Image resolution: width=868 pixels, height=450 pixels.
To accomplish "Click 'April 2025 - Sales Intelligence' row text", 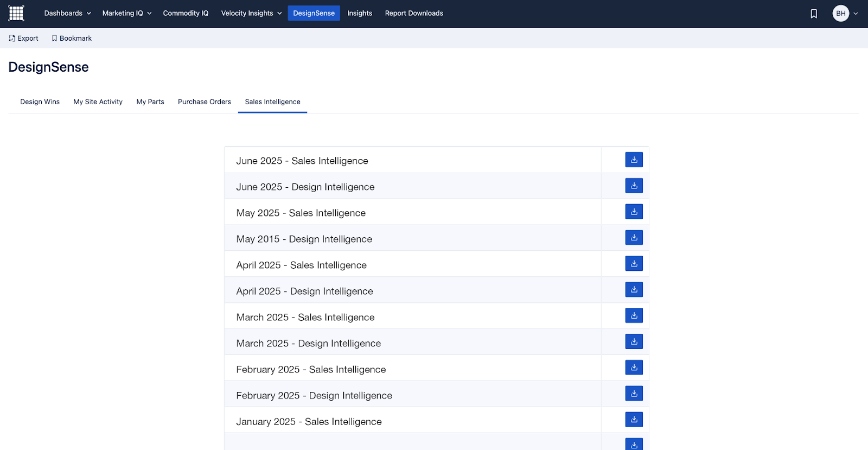I will pos(302,265).
